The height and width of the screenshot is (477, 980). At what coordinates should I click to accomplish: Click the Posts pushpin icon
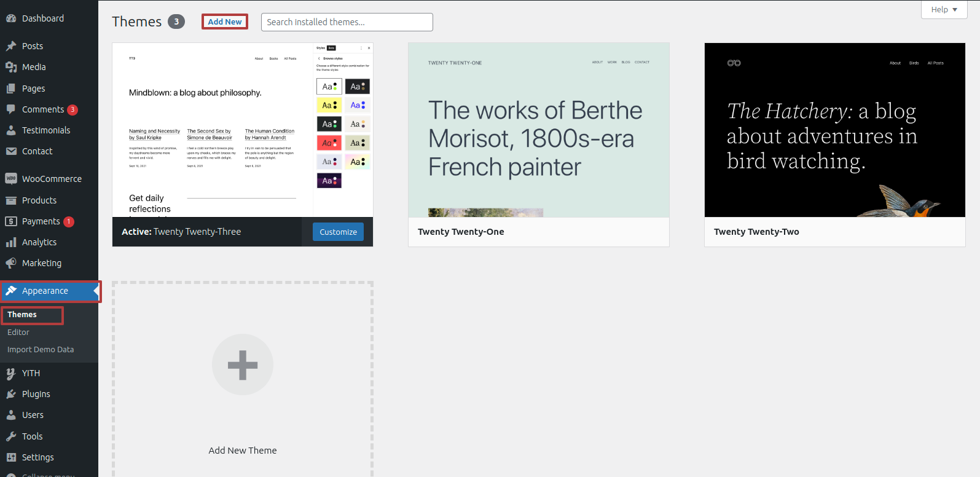point(11,46)
